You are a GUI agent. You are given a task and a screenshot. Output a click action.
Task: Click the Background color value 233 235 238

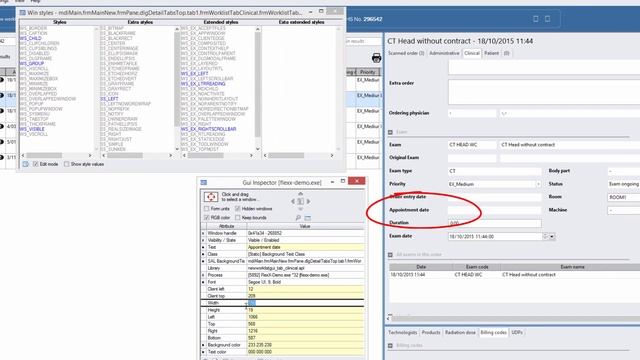tap(305, 345)
